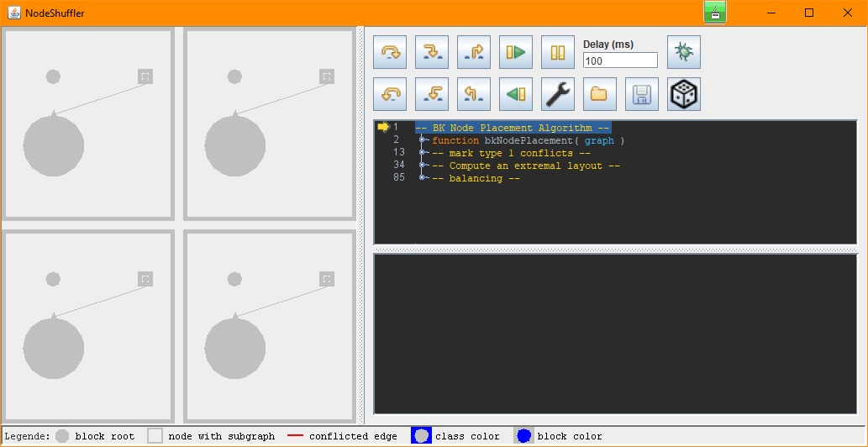Expand the mark type 1 conflicts section
868x447 pixels.
coord(422,153)
